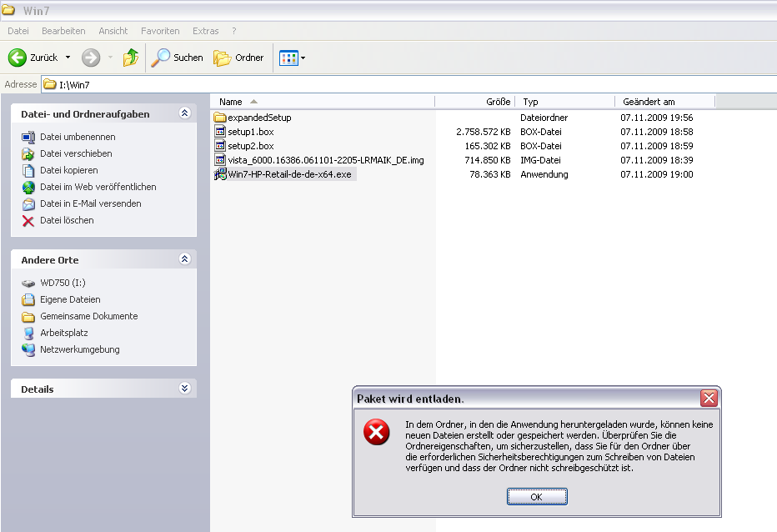Click the Datei verschieben link

click(76, 153)
